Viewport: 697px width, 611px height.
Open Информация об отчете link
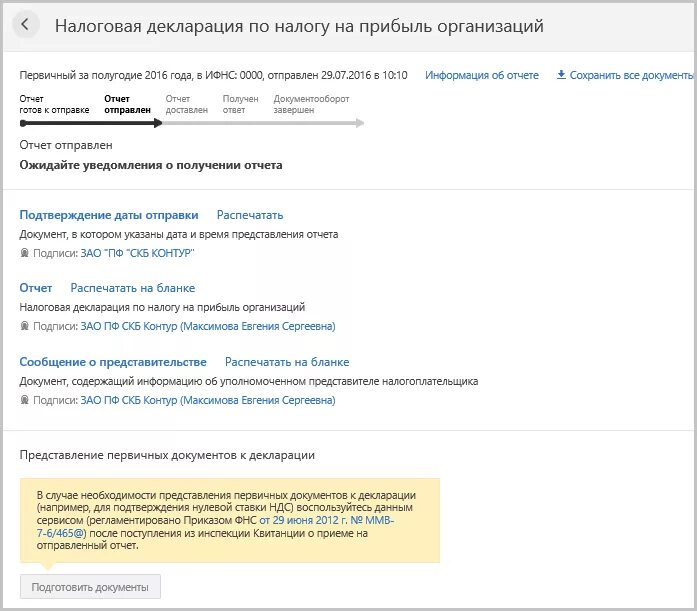pyautogui.click(x=482, y=75)
